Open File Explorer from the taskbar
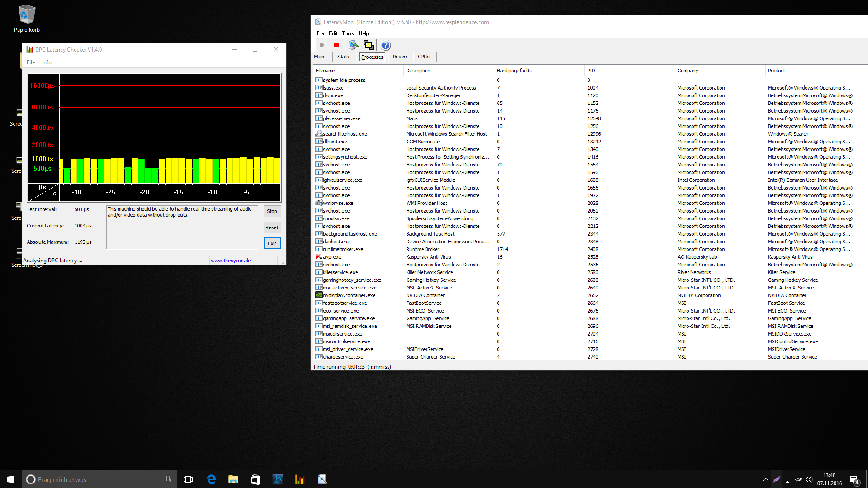868x488 pixels. 233,479
